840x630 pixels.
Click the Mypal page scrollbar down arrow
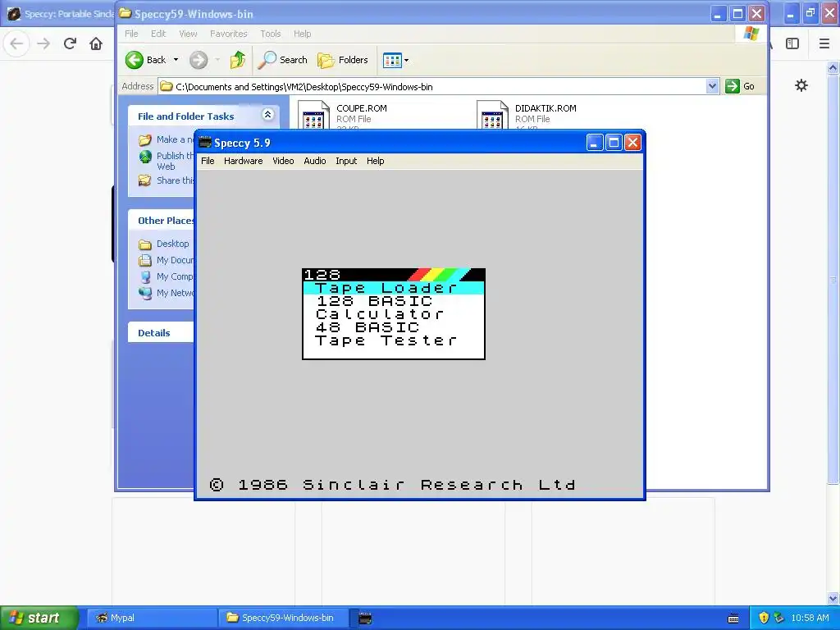click(x=833, y=598)
